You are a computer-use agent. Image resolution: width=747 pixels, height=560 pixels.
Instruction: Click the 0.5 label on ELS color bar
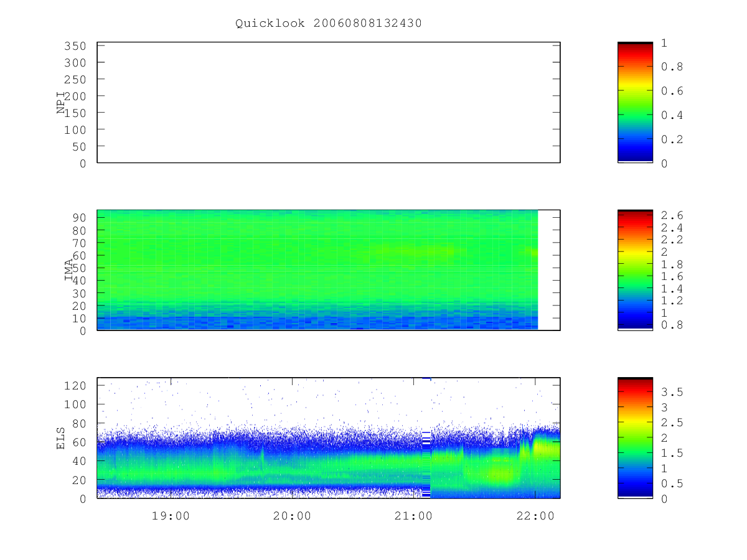[672, 483]
